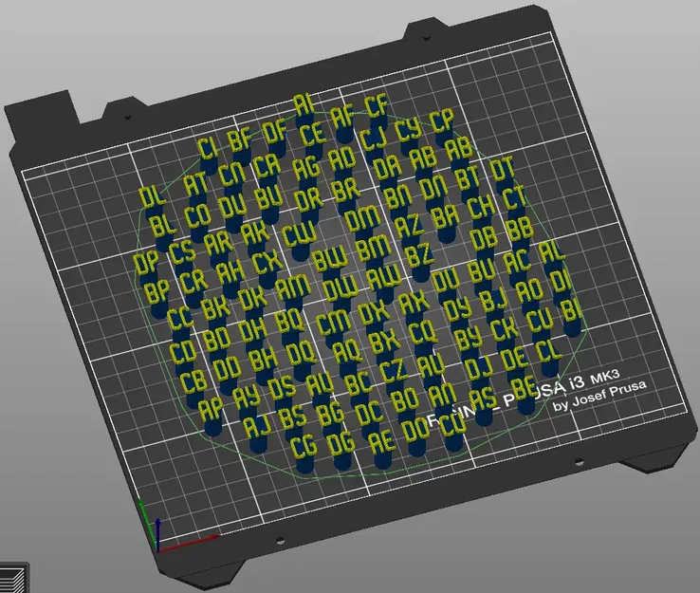Pick the object tagged CR

[193, 282]
